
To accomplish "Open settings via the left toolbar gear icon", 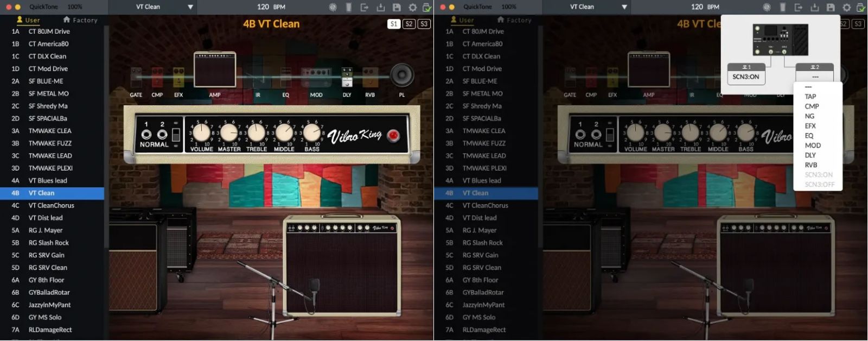I will pyautogui.click(x=412, y=7).
